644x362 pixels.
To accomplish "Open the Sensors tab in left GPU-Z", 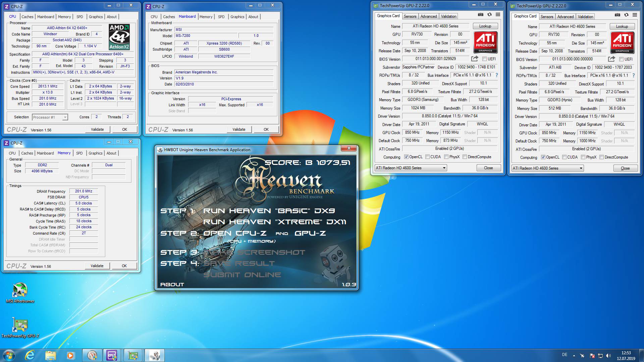I will pos(410,16).
